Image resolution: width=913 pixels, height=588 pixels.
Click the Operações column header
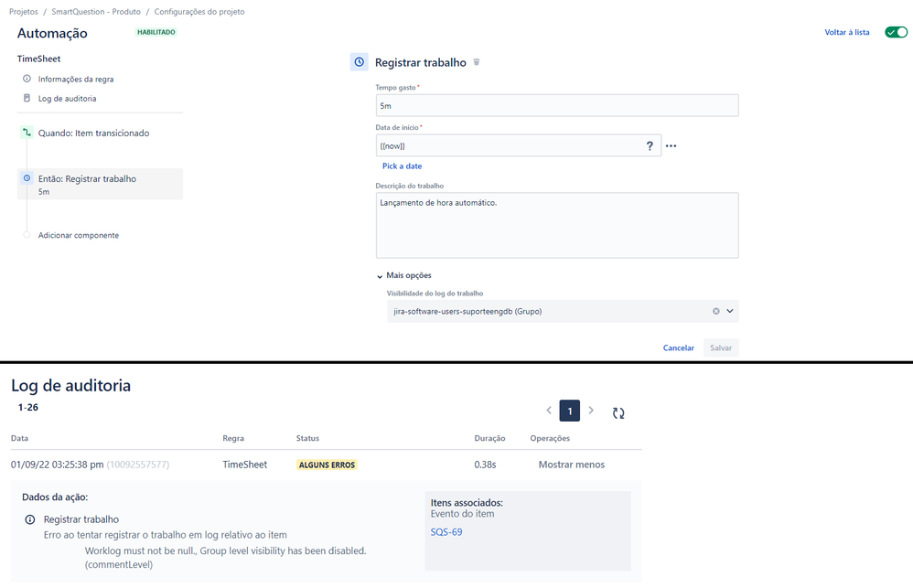click(x=550, y=438)
